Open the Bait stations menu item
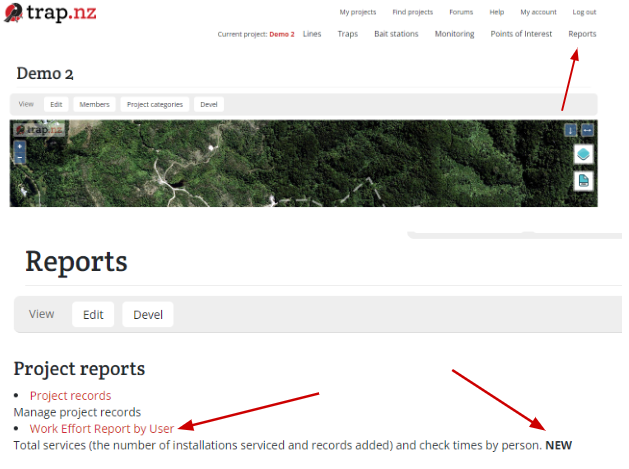The height and width of the screenshot is (469, 629). coord(396,34)
